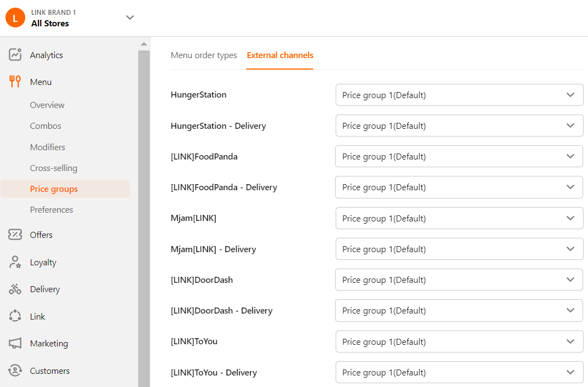Open menu Preferences

click(52, 210)
